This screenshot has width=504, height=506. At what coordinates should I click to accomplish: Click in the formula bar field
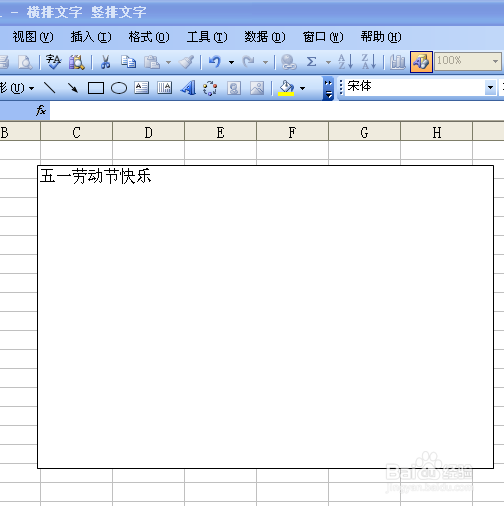pyautogui.click(x=277, y=111)
